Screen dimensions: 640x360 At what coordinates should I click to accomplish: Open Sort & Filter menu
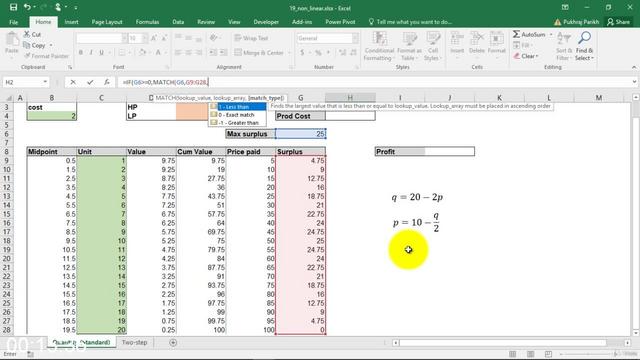point(563,47)
